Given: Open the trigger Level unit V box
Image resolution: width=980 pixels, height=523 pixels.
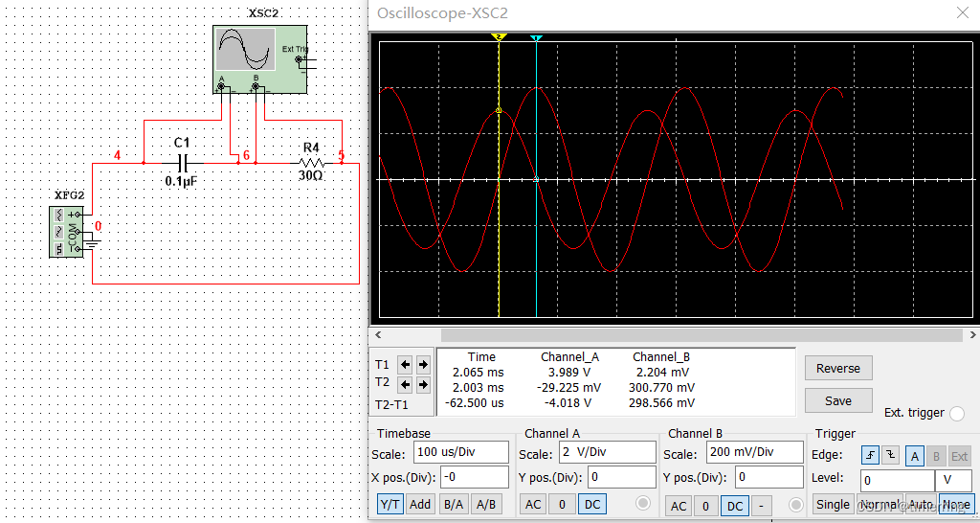Looking at the screenshot, I should 953,481.
